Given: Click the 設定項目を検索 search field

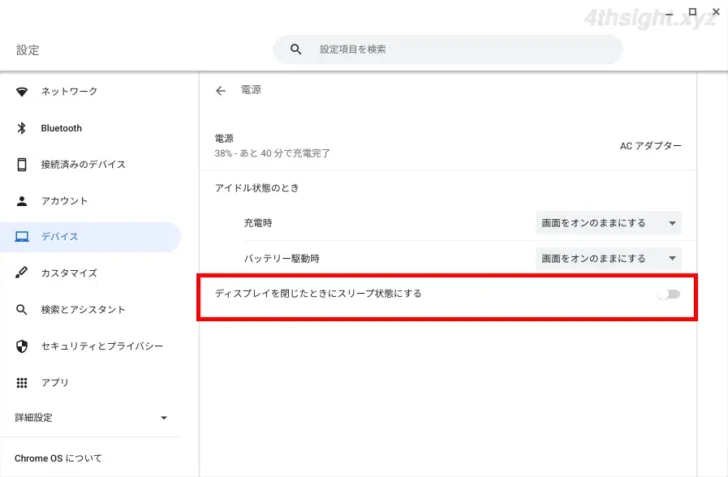Looking at the screenshot, I should pos(448,49).
